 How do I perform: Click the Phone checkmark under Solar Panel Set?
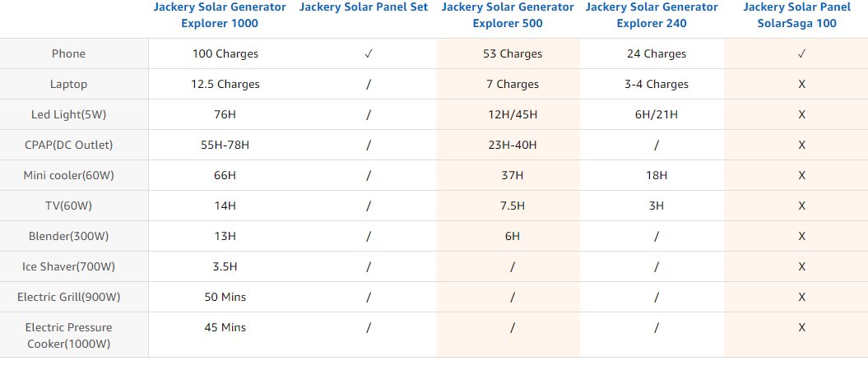(368, 53)
